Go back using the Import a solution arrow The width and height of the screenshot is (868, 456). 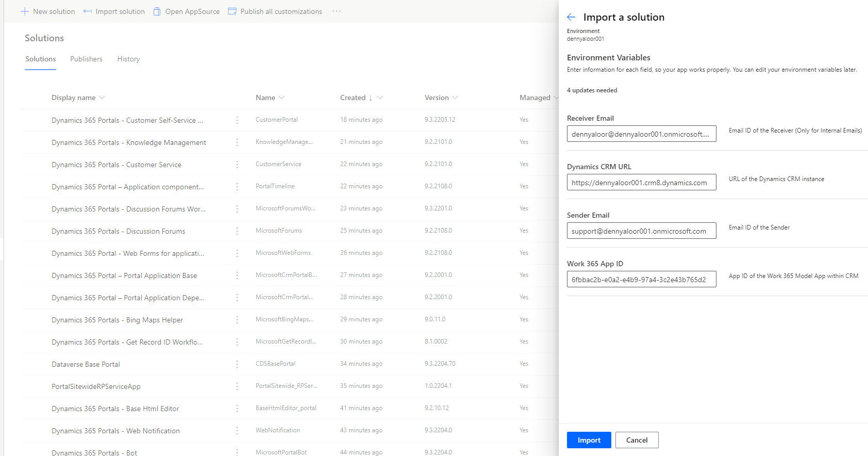[x=571, y=17]
